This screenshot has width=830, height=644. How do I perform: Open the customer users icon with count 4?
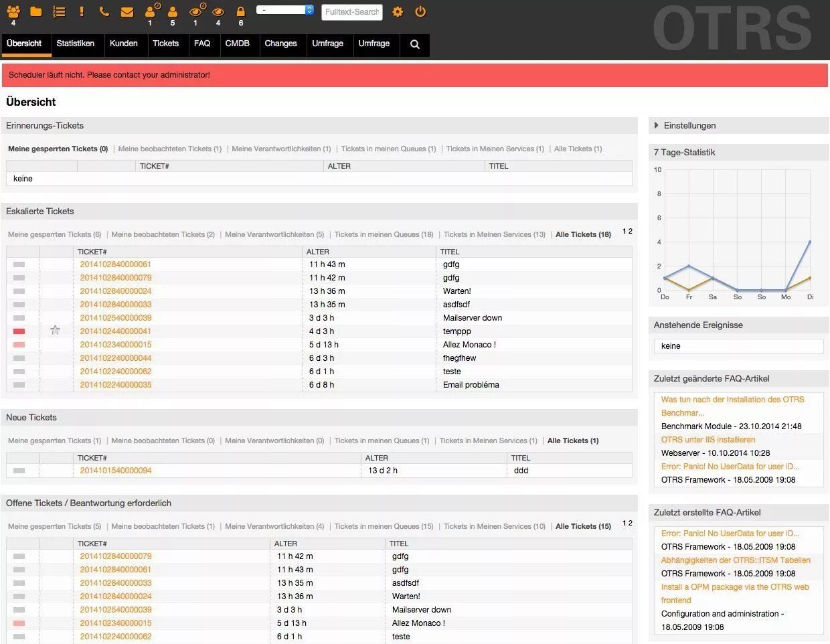[x=13, y=12]
